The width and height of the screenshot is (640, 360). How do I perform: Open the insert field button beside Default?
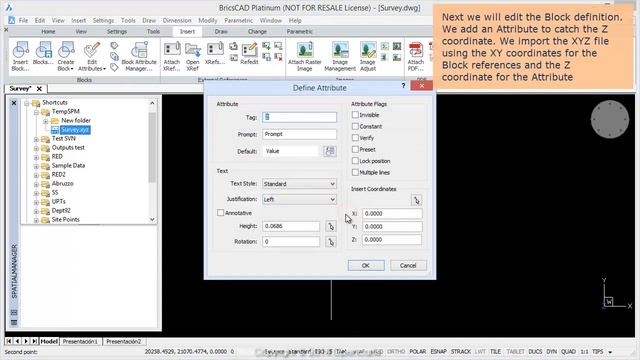pyautogui.click(x=330, y=151)
